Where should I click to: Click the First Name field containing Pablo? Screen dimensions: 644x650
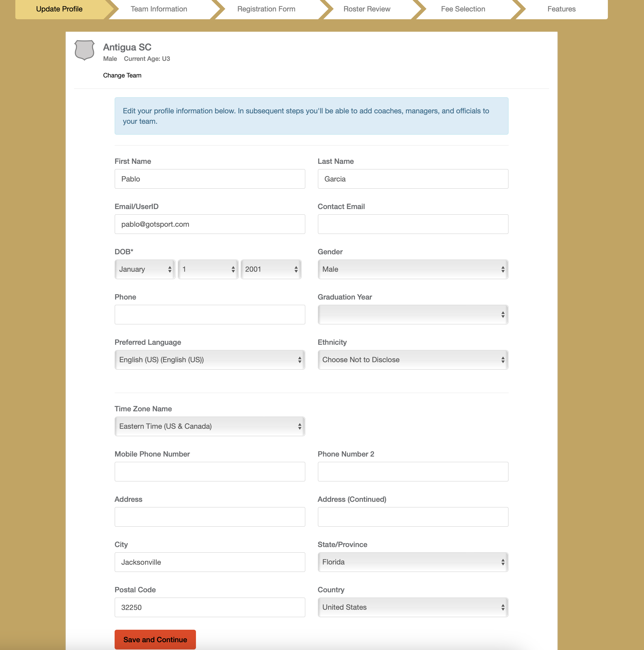coord(210,179)
